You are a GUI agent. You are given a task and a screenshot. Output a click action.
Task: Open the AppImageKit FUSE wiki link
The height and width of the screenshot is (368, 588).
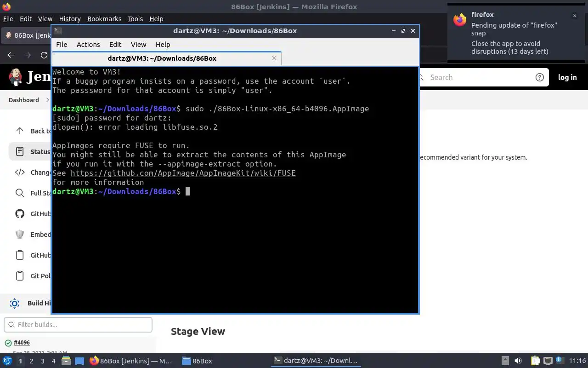pos(183,173)
